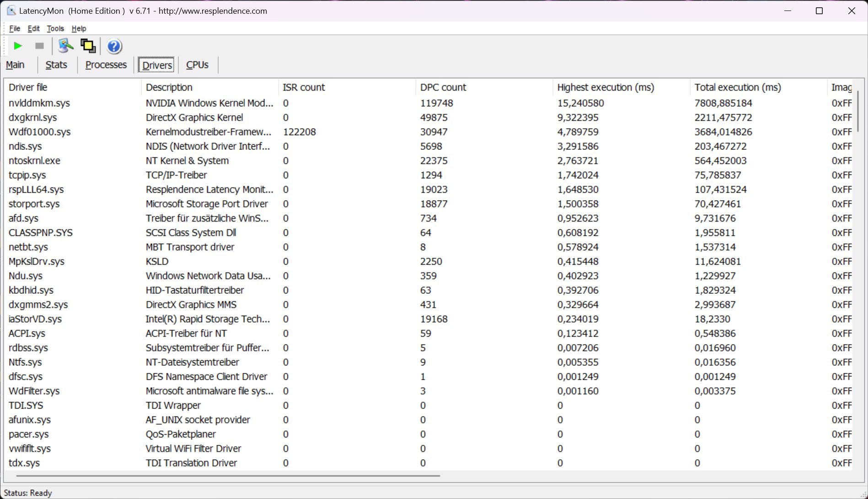Click the yellow overlapping windows icon
The height and width of the screenshot is (499, 868).
point(88,46)
